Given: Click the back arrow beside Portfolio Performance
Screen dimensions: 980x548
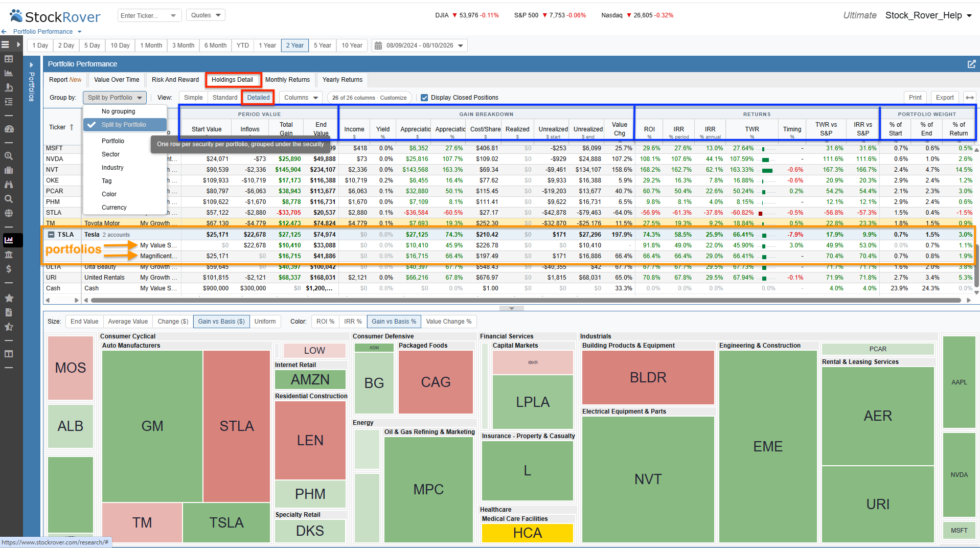Looking at the screenshot, I should click(x=4, y=32).
